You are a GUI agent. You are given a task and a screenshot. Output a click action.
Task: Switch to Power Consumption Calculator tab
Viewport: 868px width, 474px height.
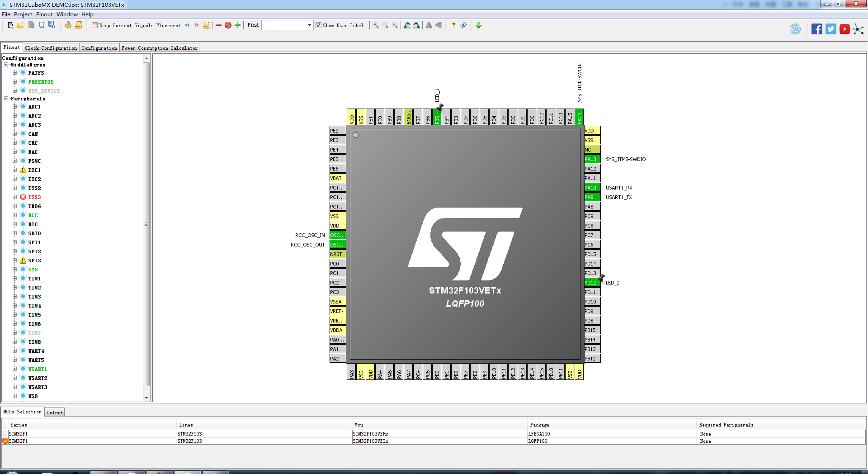tap(160, 48)
